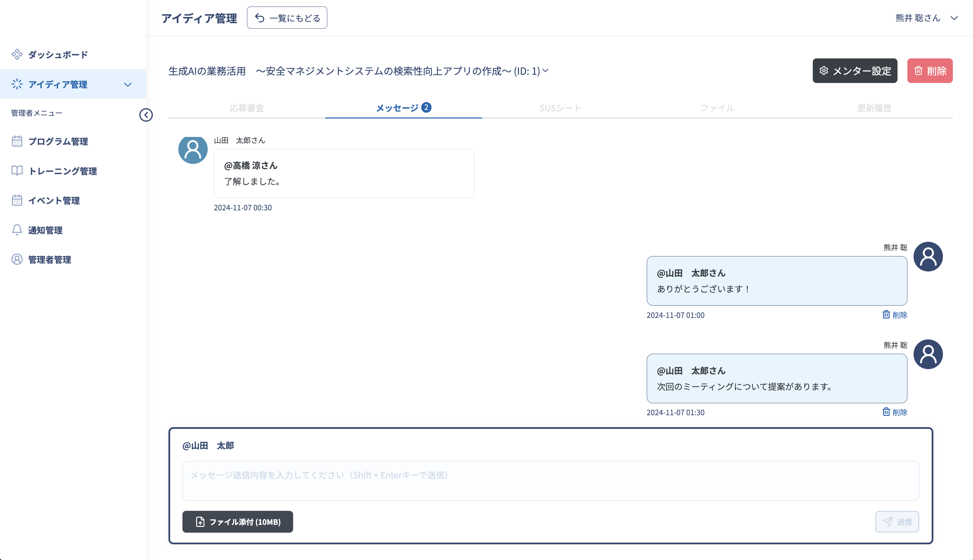The image size is (973, 560).
Task: Click the Program Management (プログラム管理) calendar icon
Action: pyautogui.click(x=17, y=141)
